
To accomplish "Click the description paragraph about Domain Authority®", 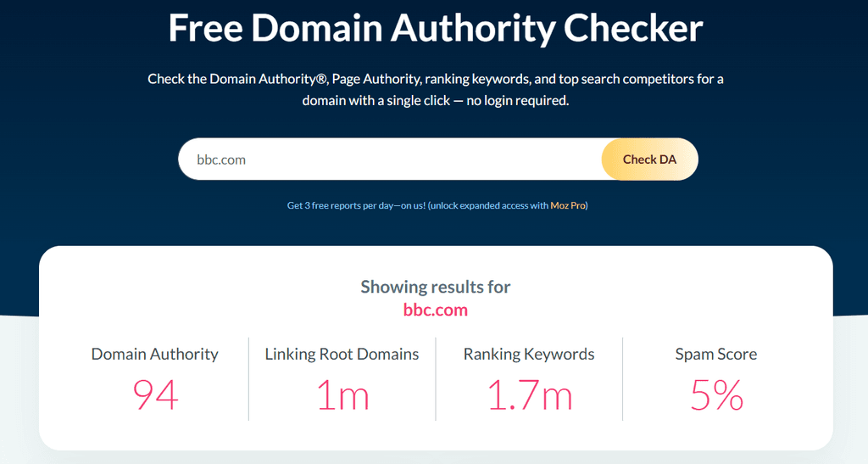I will [x=436, y=90].
